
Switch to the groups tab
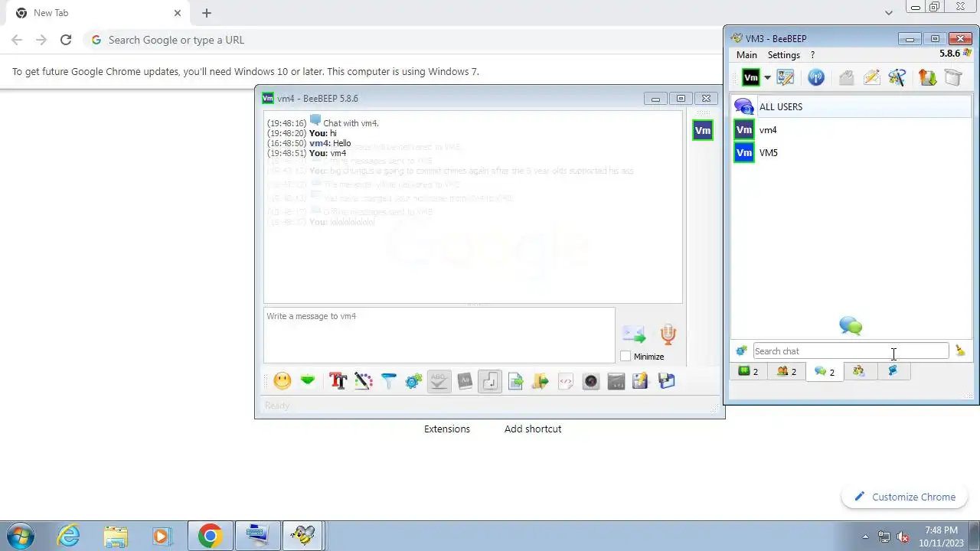(x=859, y=371)
